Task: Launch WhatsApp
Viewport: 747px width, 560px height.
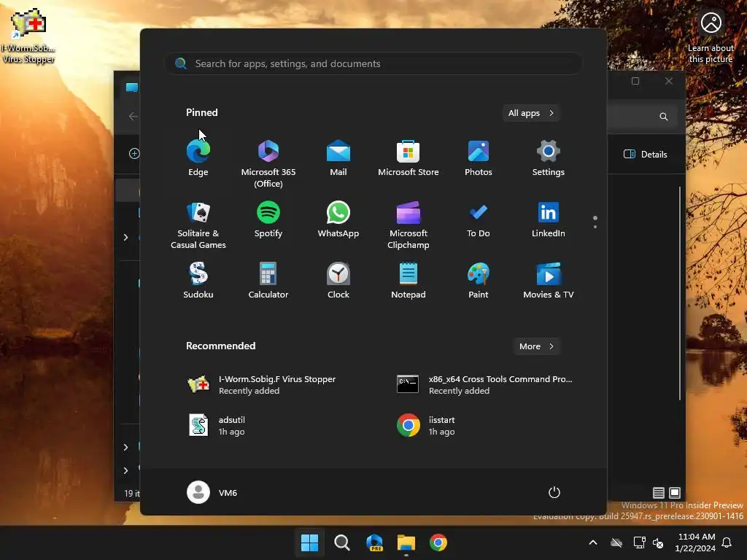Action: (338, 219)
